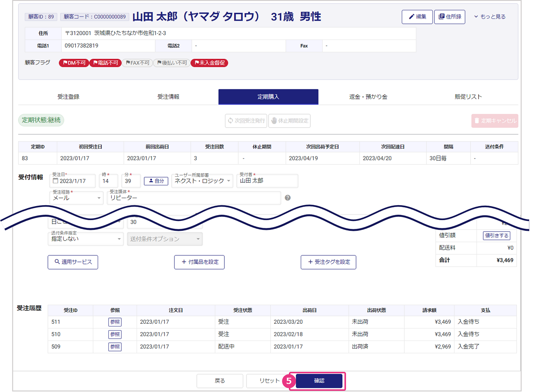Click the 確認 confirm button

tap(319, 381)
